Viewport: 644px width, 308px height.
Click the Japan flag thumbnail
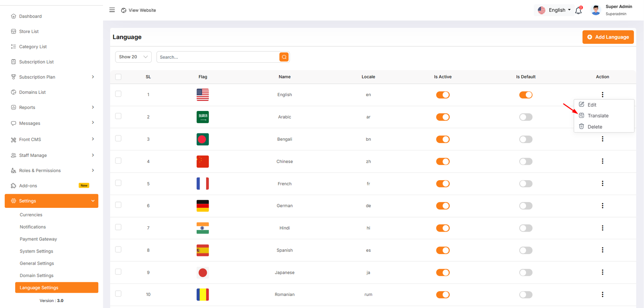tap(202, 273)
